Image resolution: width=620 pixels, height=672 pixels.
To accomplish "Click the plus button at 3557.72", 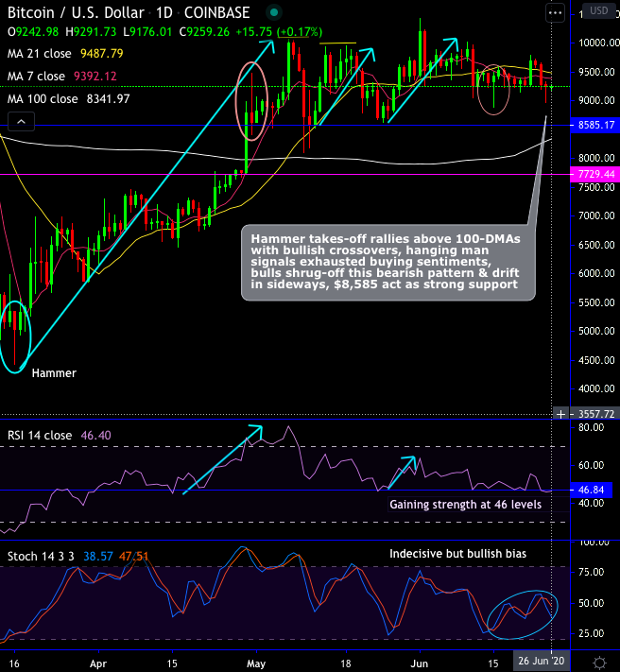I will tap(560, 414).
